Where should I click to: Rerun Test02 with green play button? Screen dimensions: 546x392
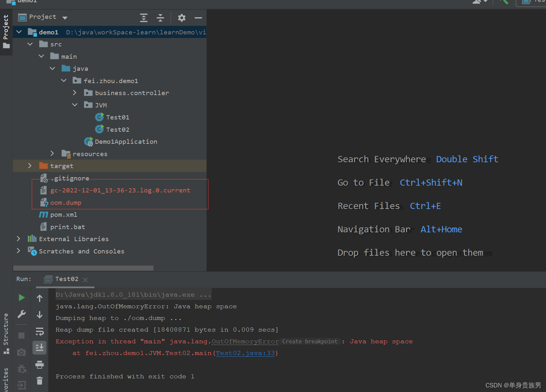21,298
